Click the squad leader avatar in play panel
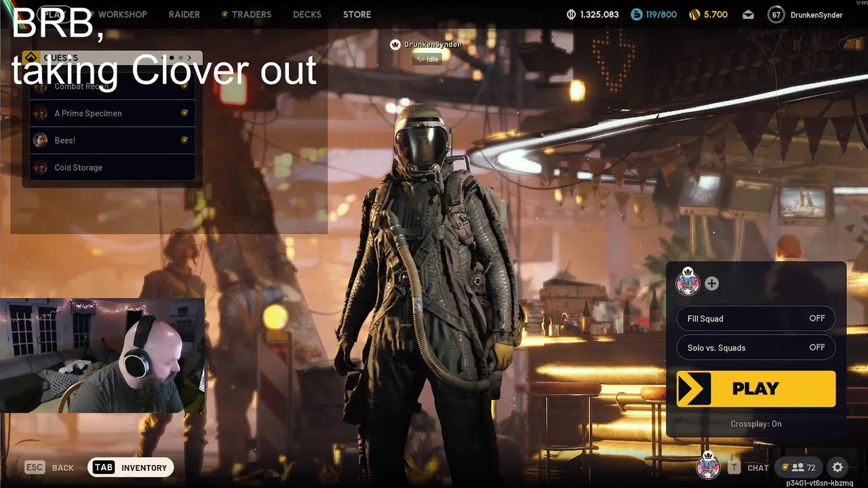Screen dimensions: 868x488 688,282
